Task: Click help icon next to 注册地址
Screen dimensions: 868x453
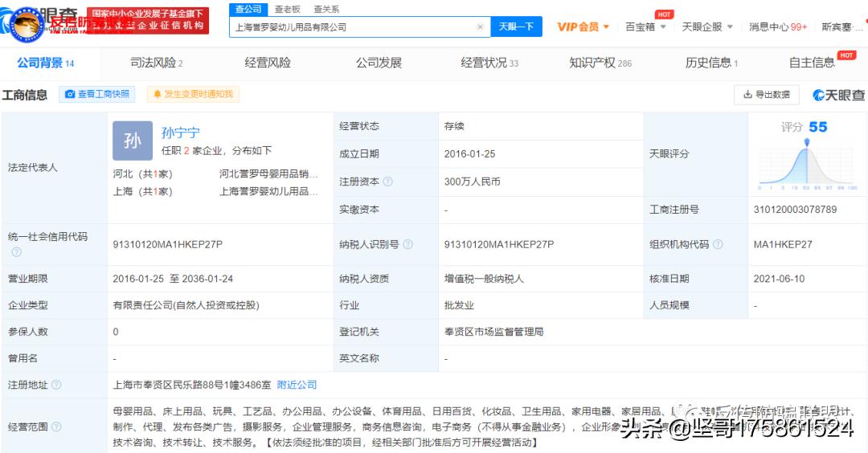Action: 56,385
